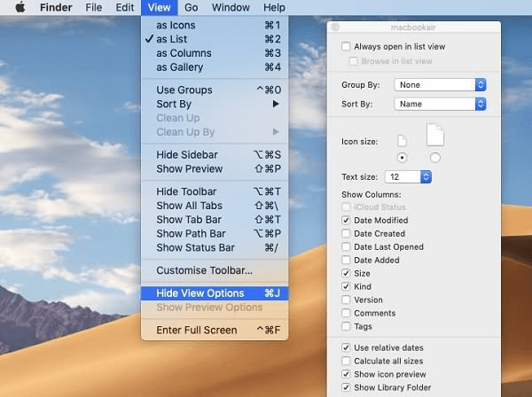Check the Date Created column
532x397 pixels.
pyautogui.click(x=346, y=234)
